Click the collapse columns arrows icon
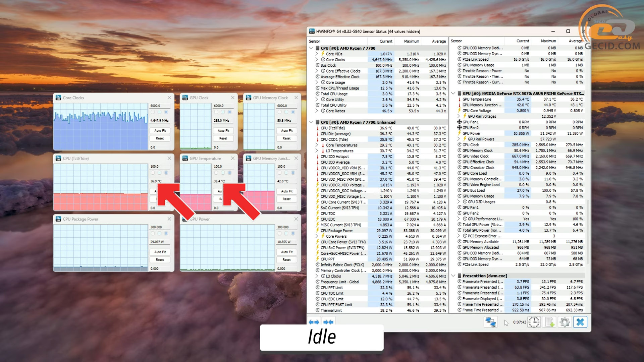Image resolution: width=644 pixels, height=362 pixels. pyautogui.click(x=328, y=322)
